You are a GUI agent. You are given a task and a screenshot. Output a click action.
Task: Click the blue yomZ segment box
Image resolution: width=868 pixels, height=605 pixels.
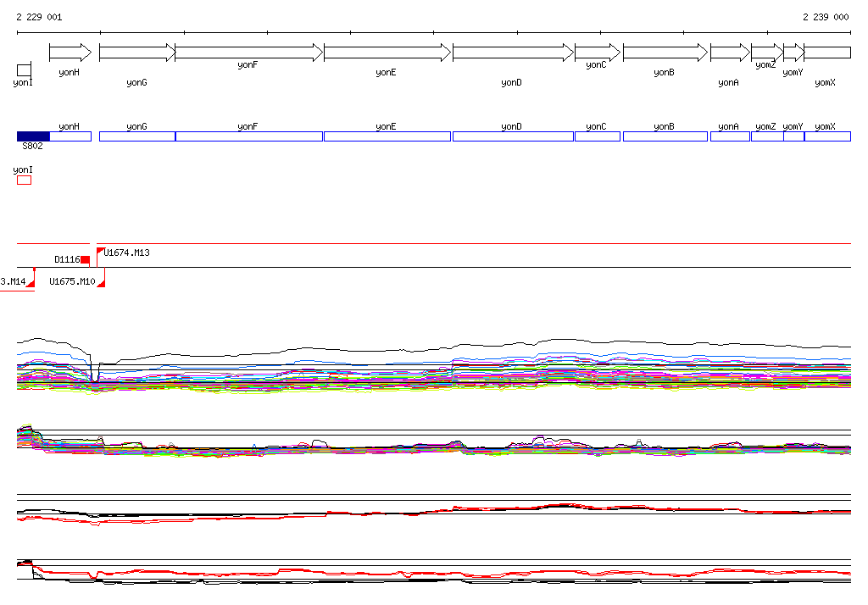pyautogui.click(x=767, y=136)
